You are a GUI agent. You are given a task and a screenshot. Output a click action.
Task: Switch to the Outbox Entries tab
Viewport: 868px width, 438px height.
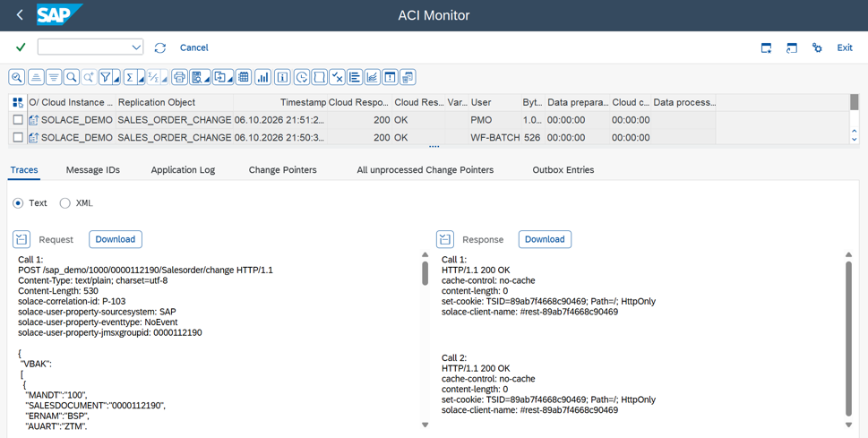(x=563, y=170)
